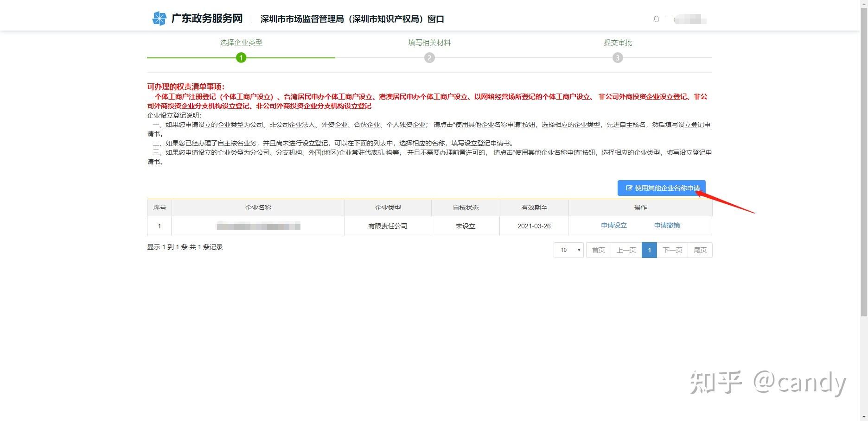868x421 pixels.
Task: Click the 企业类型 column header
Action: point(388,207)
